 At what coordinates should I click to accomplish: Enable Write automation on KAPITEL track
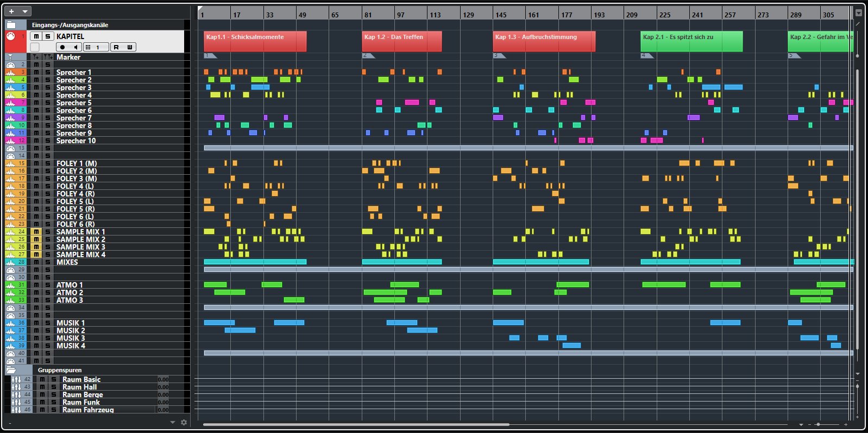[x=129, y=47]
